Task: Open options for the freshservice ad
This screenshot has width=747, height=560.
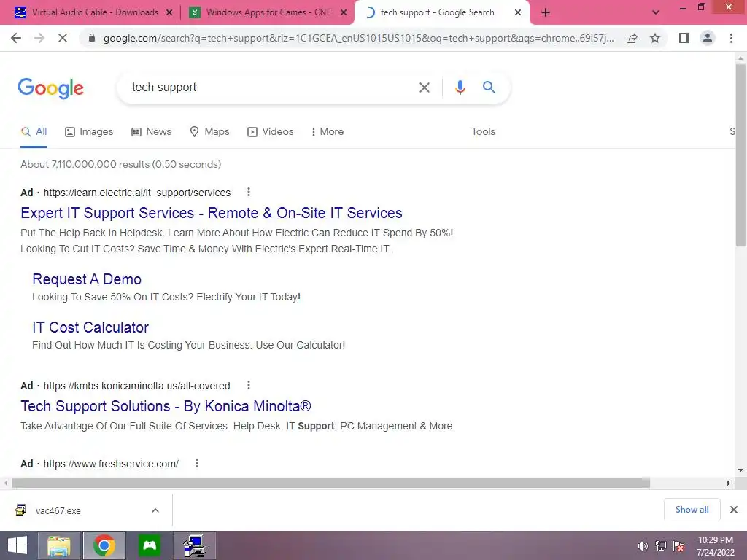Action: pos(197,463)
